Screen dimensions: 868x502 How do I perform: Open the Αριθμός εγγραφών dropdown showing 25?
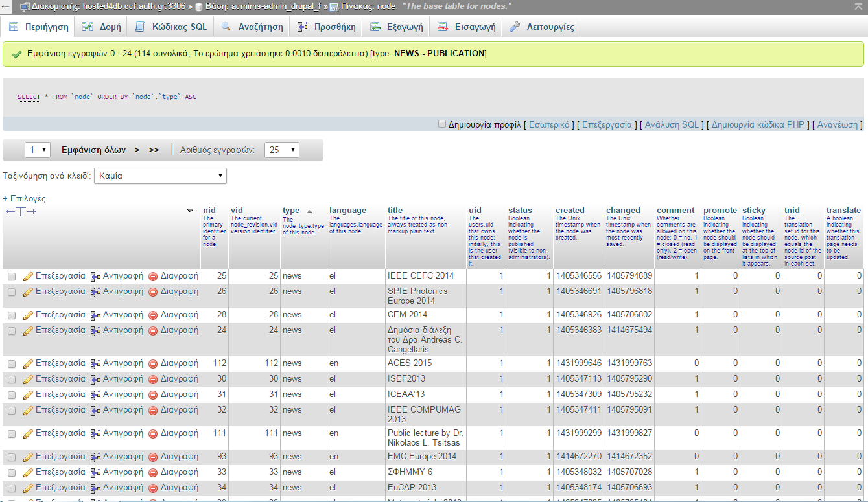(x=281, y=150)
